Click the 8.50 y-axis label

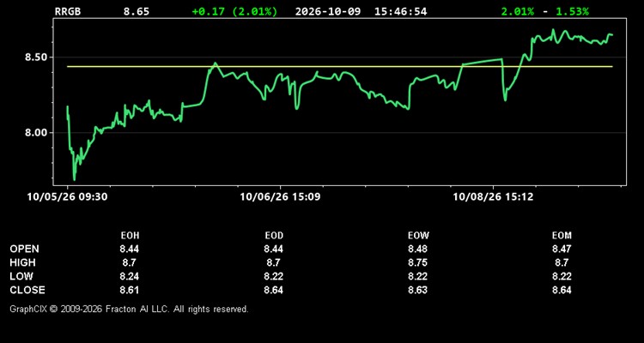tap(36, 57)
